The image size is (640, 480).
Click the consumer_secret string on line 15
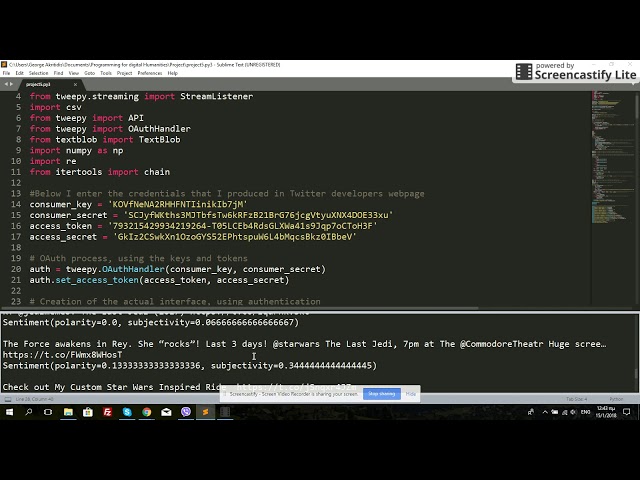click(x=258, y=215)
